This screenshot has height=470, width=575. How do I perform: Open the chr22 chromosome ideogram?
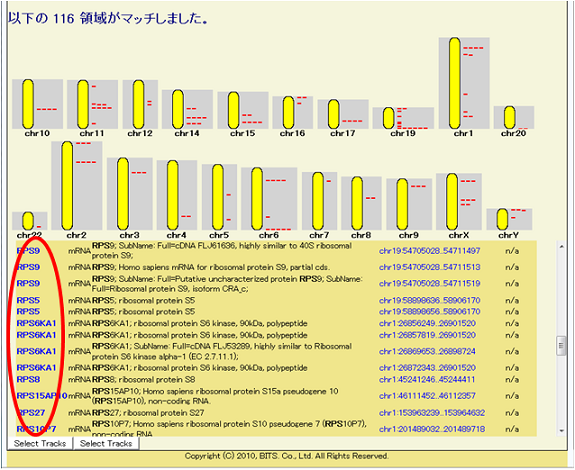[x=28, y=221]
